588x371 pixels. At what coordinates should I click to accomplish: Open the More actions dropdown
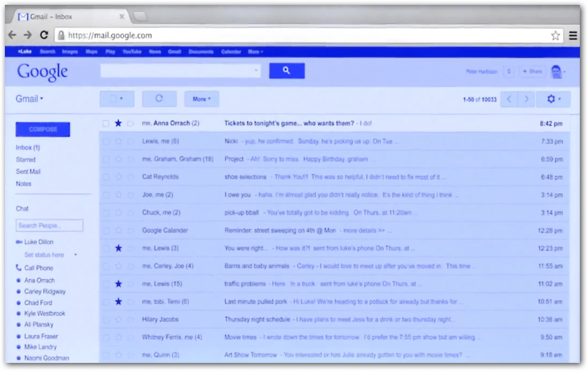click(202, 99)
